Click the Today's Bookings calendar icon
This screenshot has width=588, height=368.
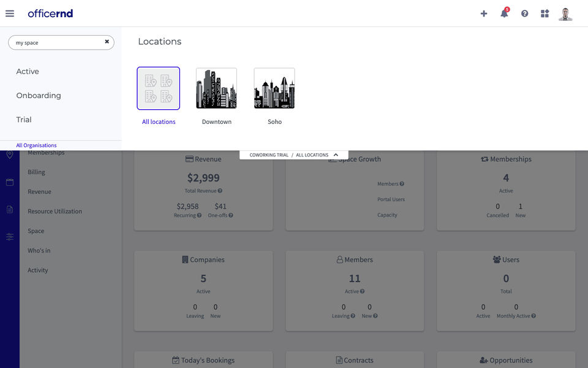pyautogui.click(x=176, y=360)
